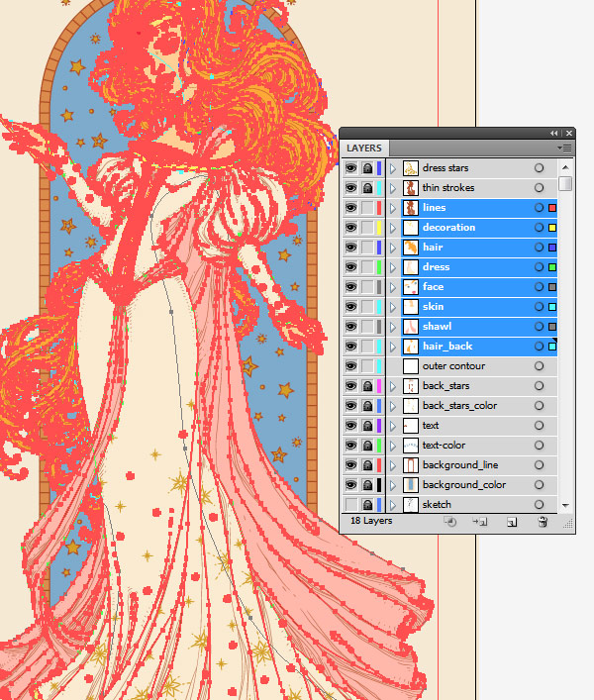Toggle visibility of hair layer
Screen dimensions: 594x700
pos(350,248)
